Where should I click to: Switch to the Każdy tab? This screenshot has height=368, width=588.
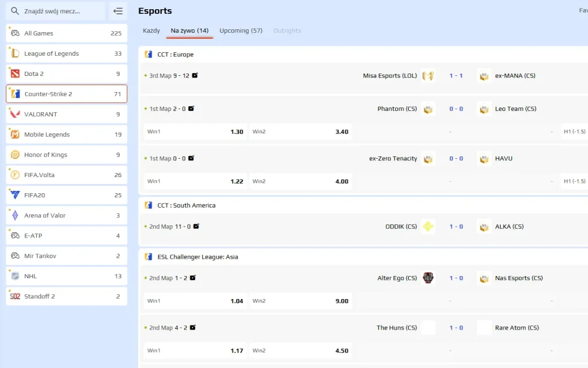coord(151,30)
